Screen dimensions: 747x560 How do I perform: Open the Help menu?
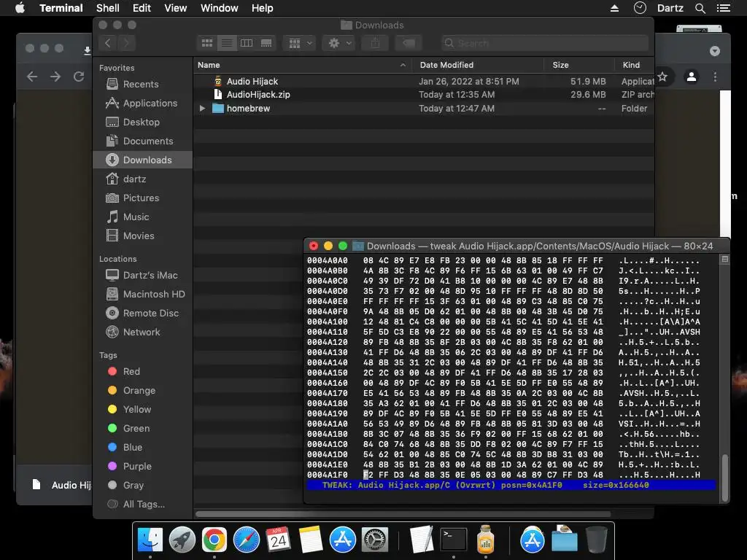click(262, 8)
